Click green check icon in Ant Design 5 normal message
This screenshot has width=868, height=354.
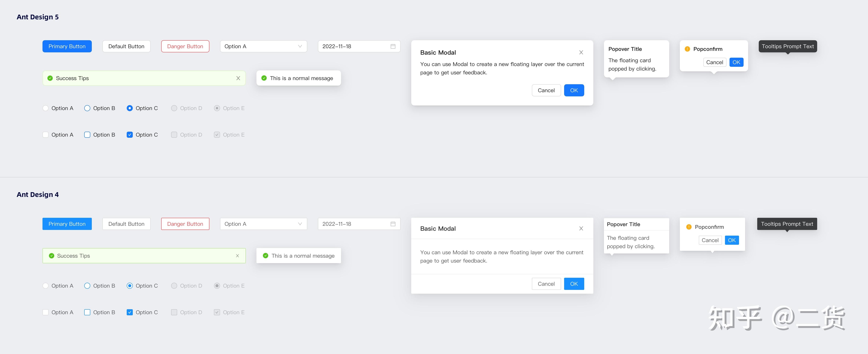pyautogui.click(x=264, y=78)
